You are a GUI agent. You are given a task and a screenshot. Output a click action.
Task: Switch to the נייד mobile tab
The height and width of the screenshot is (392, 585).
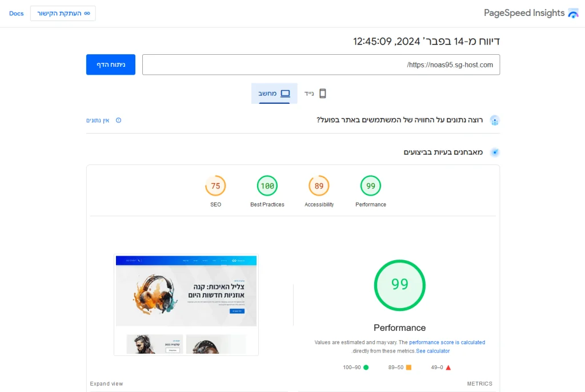315,94
